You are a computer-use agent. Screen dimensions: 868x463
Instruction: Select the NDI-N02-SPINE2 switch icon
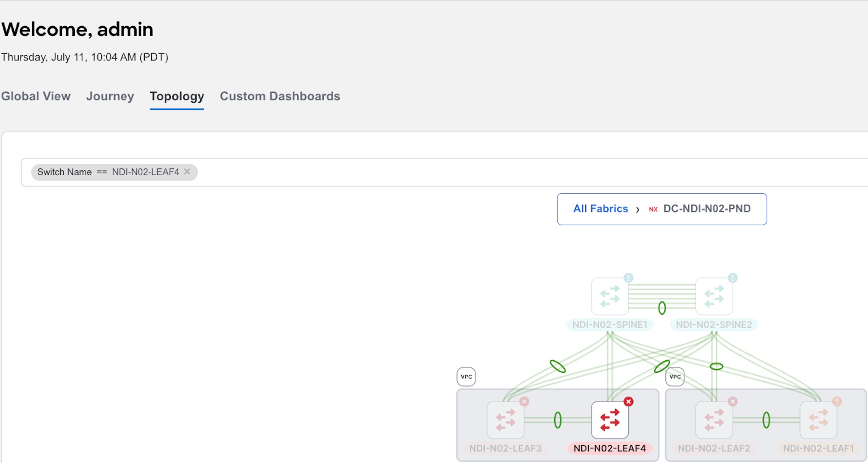coord(714,296)
